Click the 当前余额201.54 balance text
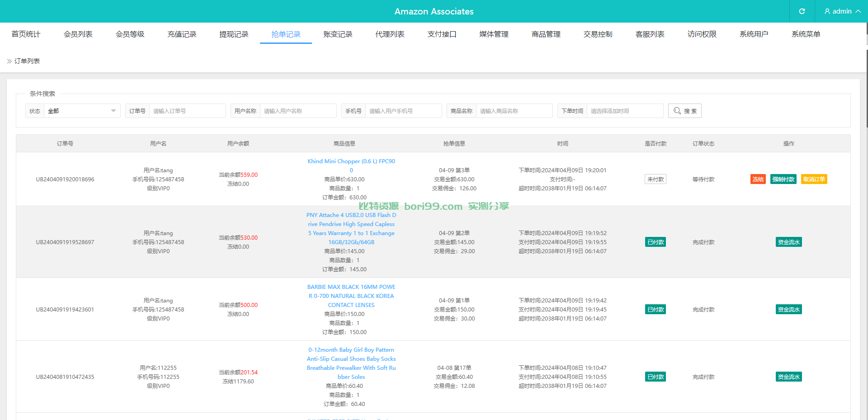This screenshot has height=420, width=868. tap(238, 373)
